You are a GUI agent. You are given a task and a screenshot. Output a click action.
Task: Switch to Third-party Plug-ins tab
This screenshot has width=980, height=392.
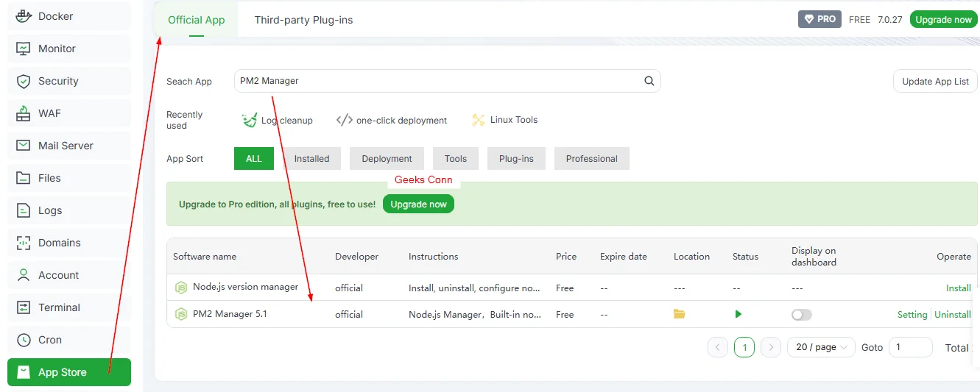[x=303, y=20]
